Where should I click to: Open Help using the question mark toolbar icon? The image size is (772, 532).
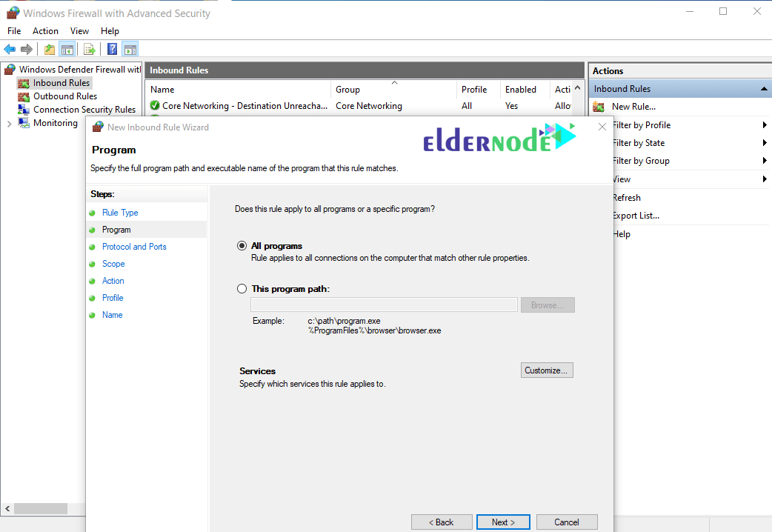coord(111,49)
